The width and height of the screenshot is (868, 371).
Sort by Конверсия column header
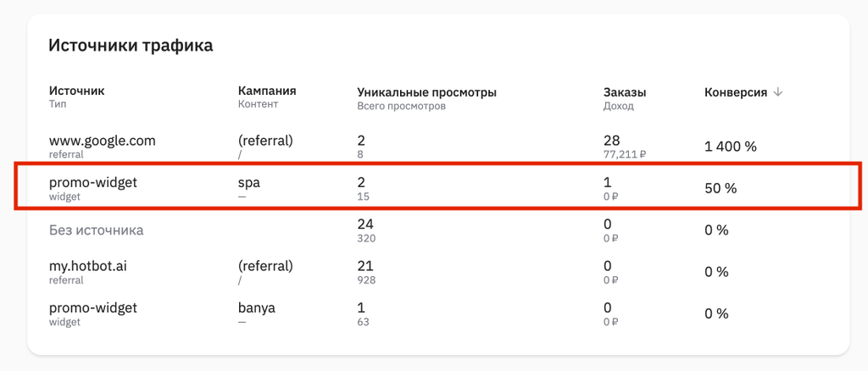[x=736, y=93]
